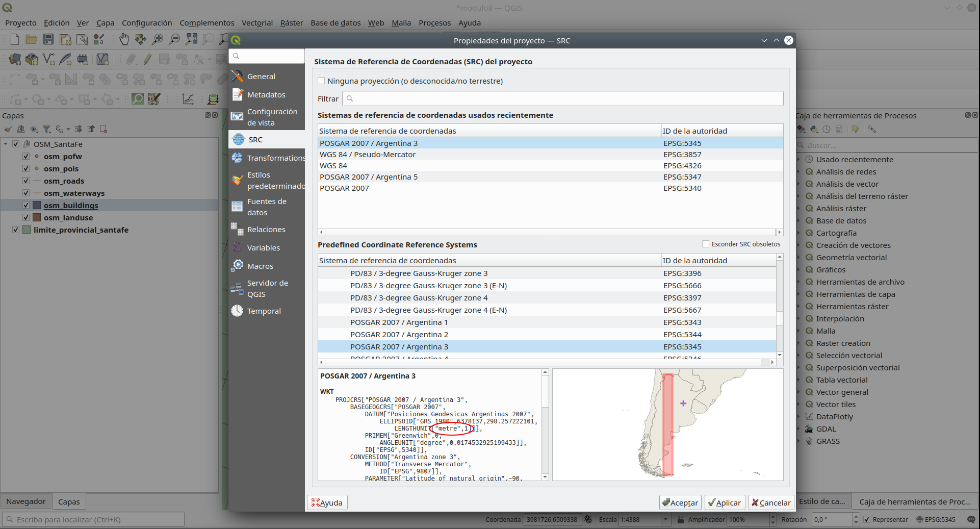980x529 pixels.
Task: Click the New Project blank page icon
Action: [14, 39]
